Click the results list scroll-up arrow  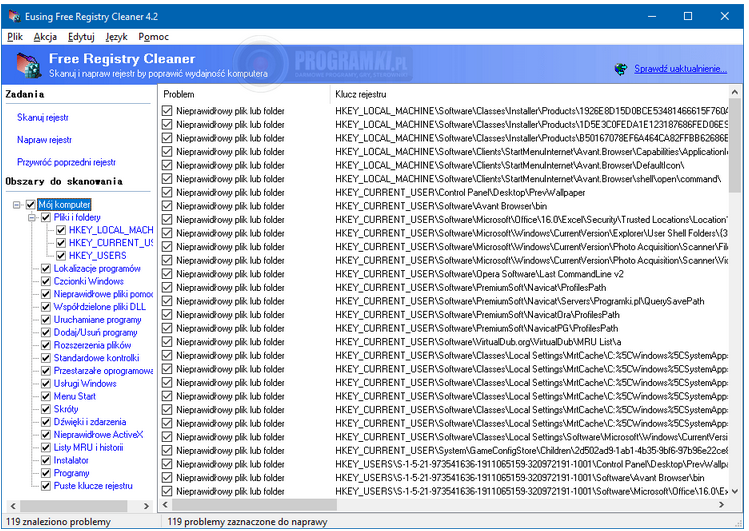pos(735,92)
